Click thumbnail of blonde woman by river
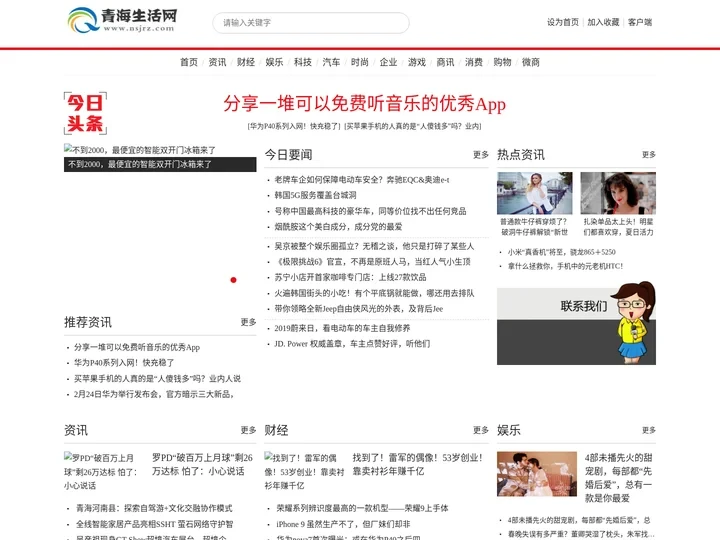Viewport: 720px width, 540px height. pyautogui.click(x=534, y=193)
